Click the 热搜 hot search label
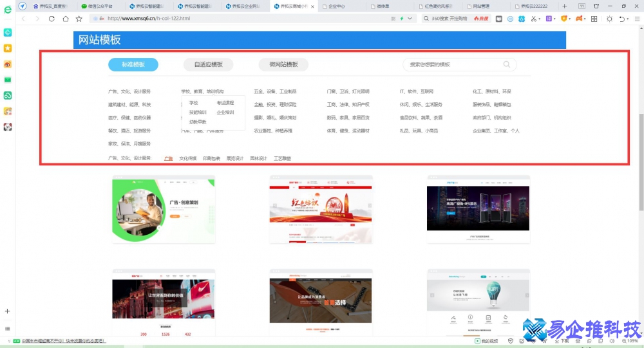Screen dimensions: 644x348 pos(481,19)
